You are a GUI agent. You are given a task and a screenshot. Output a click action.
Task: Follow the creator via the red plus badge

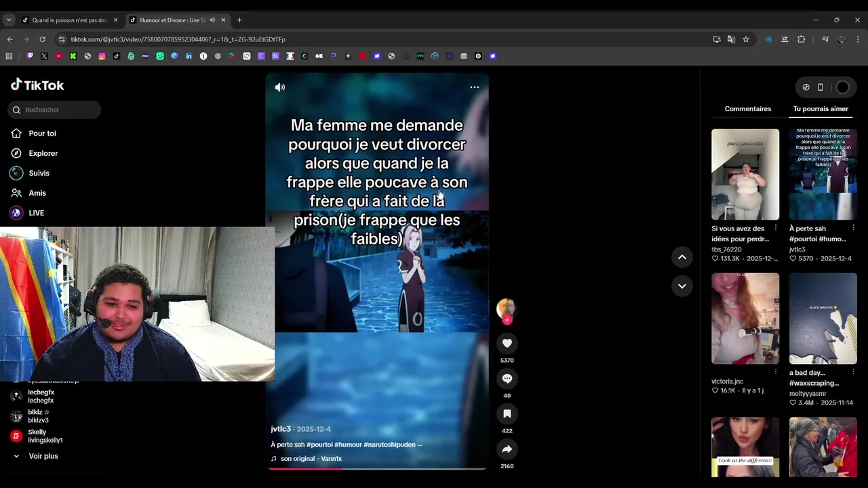pyautogui.click(x=507, y=320)
